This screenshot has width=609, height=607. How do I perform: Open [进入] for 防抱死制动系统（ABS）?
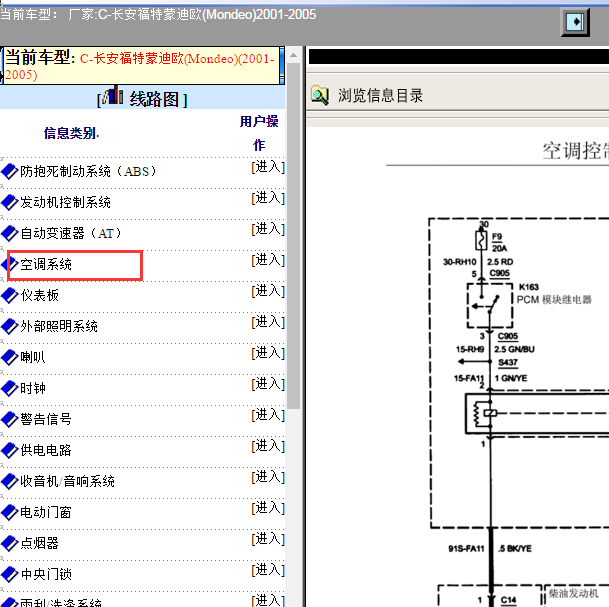coord(268,167)
